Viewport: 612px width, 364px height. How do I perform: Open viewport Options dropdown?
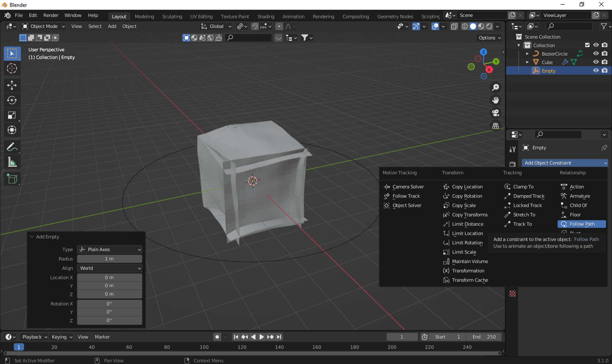[x=490, y=38]
